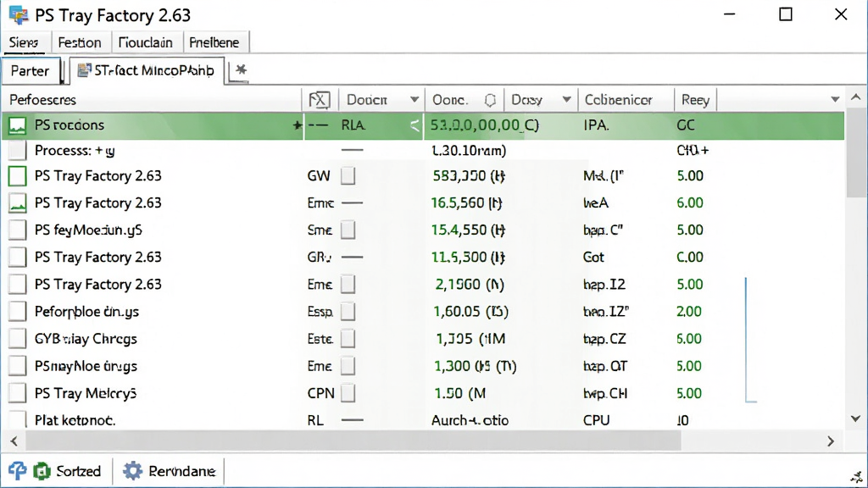Click the horizontal scrollbar left arrow
Screen dimensions: 868x488
click(14, 441)
